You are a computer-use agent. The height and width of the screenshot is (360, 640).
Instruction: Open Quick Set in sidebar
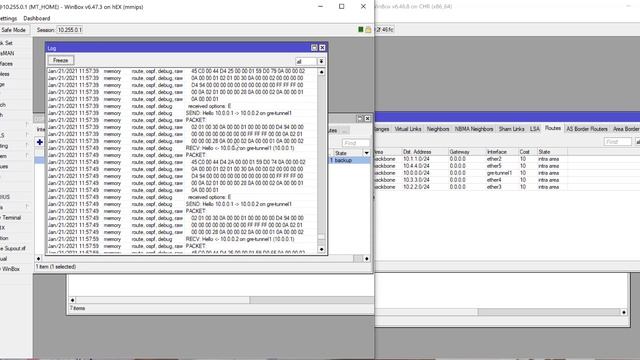coord(7,43)
